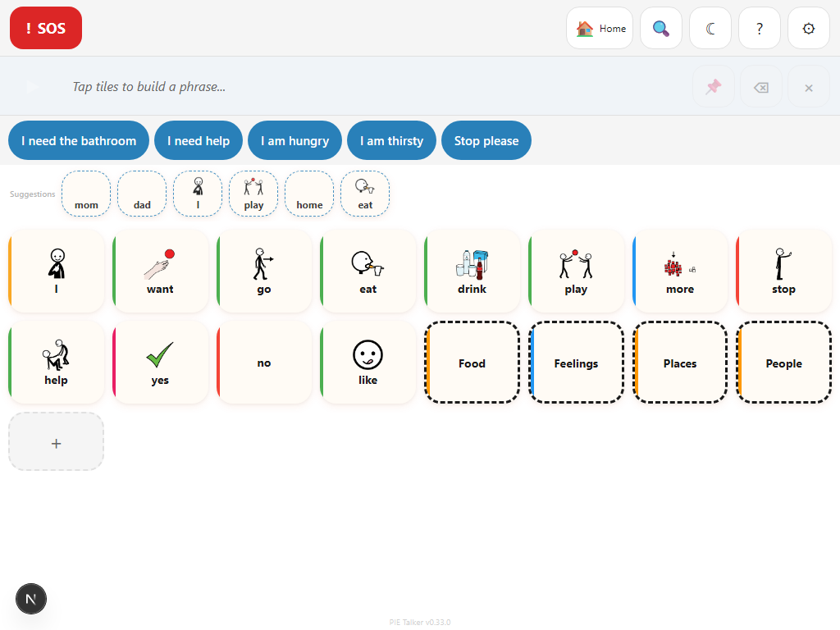Open the search magnifier icon
Screen dimensions: 840x630
point(661,29)
